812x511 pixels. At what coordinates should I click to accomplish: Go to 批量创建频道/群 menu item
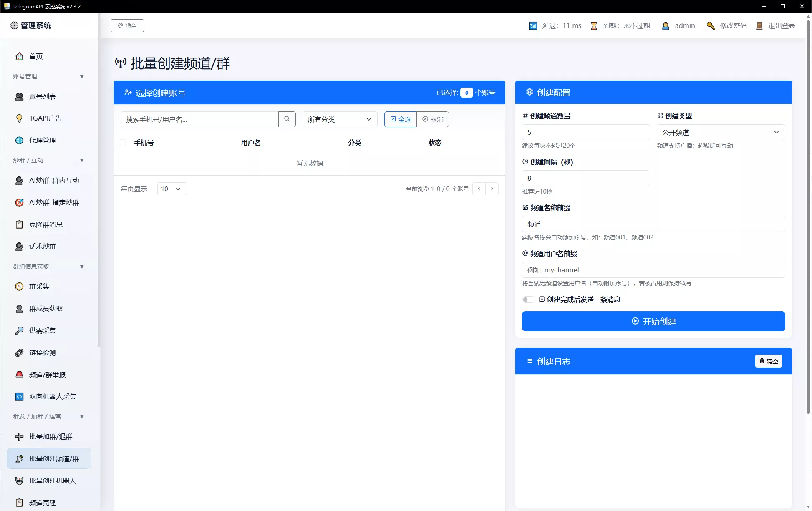tap(49, 458)
